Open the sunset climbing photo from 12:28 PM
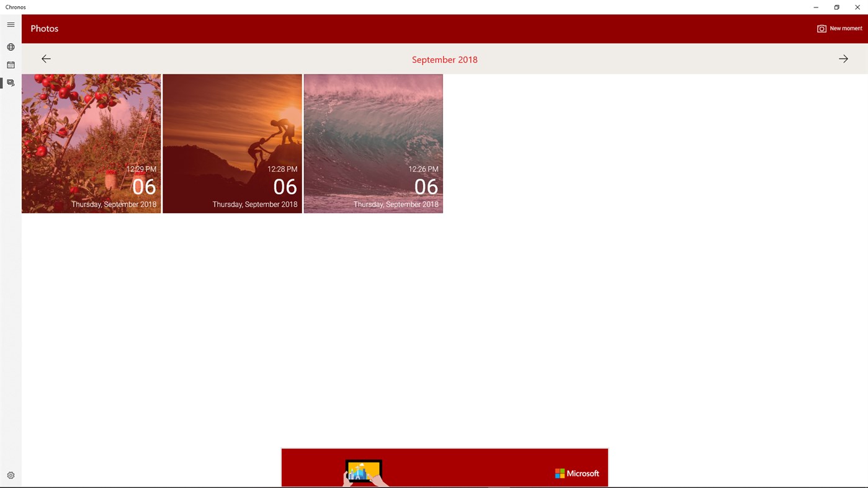Screen dimensions: 868x488 click(232, 143)
